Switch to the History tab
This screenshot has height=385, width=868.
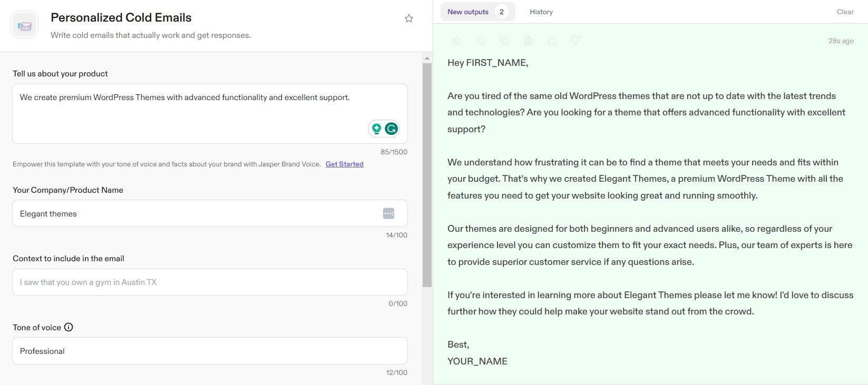[x=541, y=12]
